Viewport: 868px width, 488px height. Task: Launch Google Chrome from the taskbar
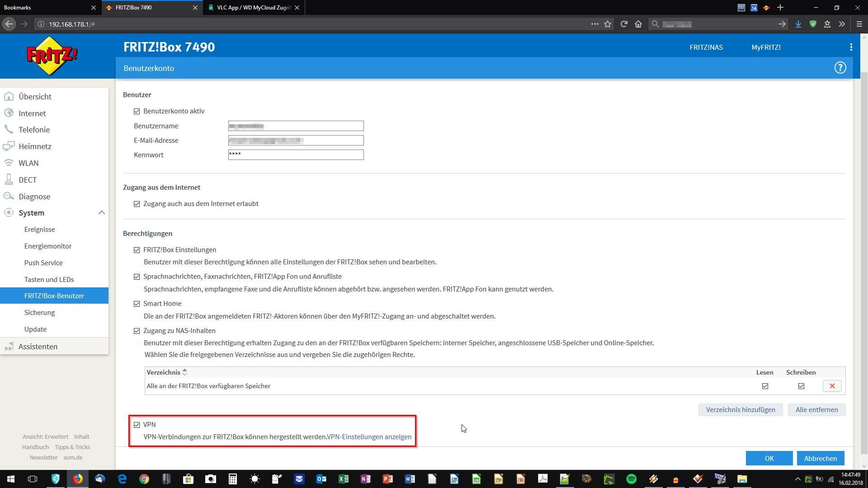coord(144,479)
